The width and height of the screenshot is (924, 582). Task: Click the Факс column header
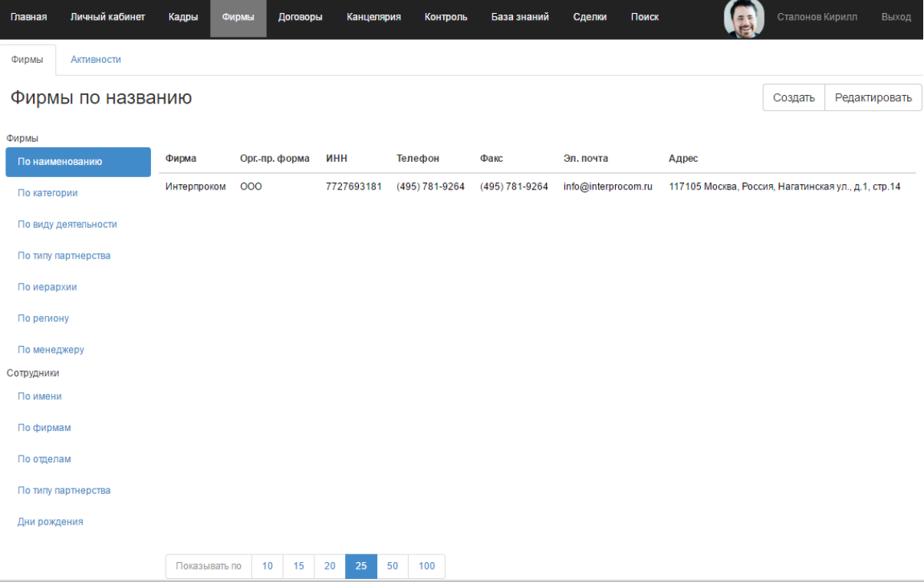tap(491, 159)
